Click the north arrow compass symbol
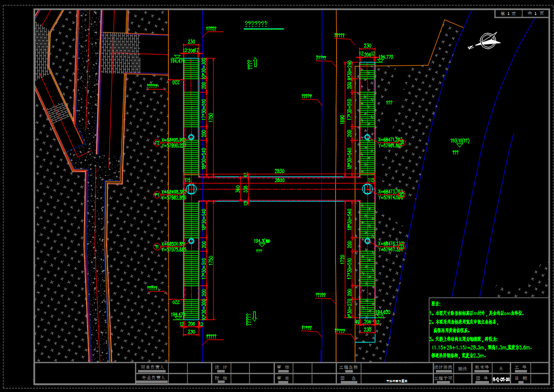The height and width of the screenshot is (392, 554). coord(487,40)
